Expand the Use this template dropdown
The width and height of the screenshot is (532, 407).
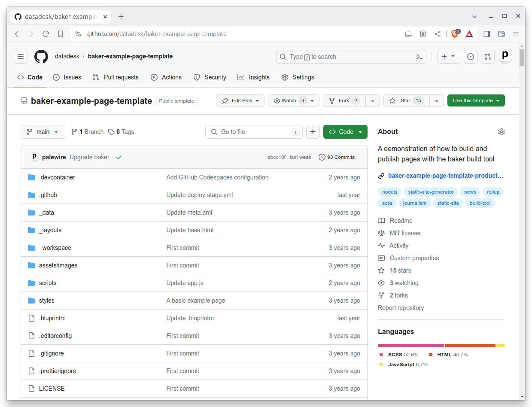tap(476, 100)
